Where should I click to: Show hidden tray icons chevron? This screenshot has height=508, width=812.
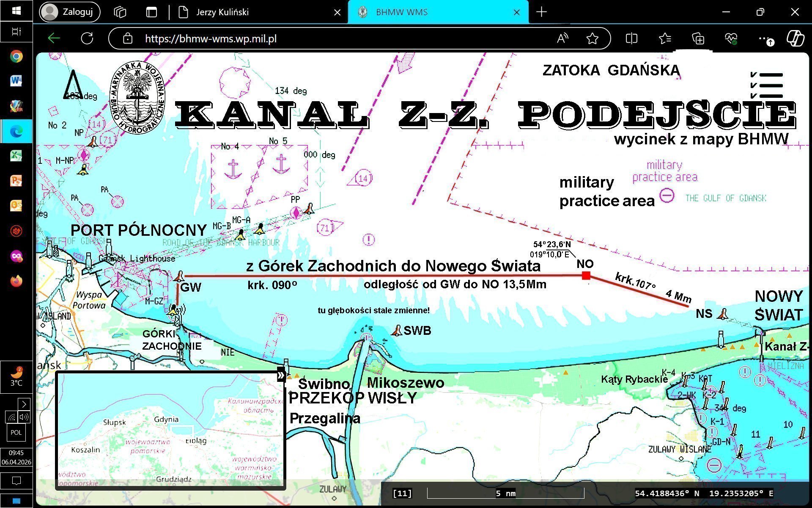[24, 404]
